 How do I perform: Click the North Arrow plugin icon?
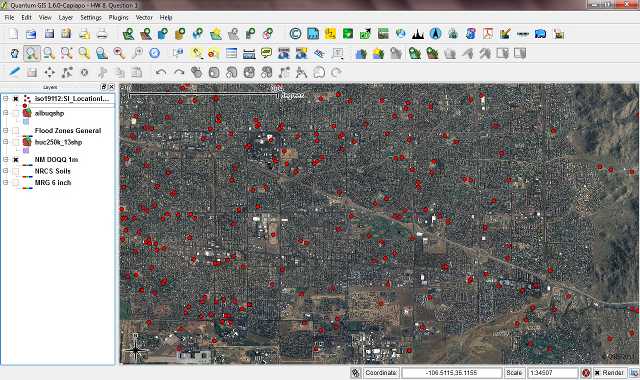435,33
